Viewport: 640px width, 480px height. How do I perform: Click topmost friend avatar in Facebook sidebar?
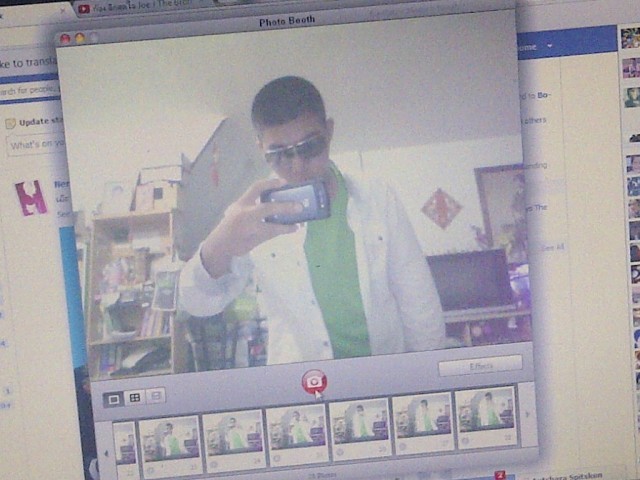[x=630, y=38]
